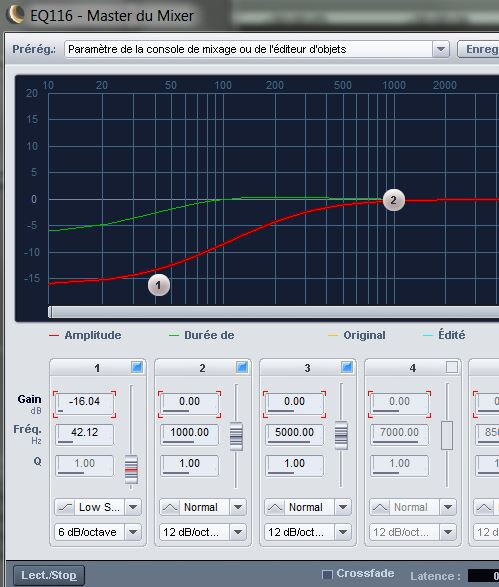The width and height of the screenshot is (499, 587).
Task: Click band 2 frequency field 1000.00
Action: tap(189, 434)
